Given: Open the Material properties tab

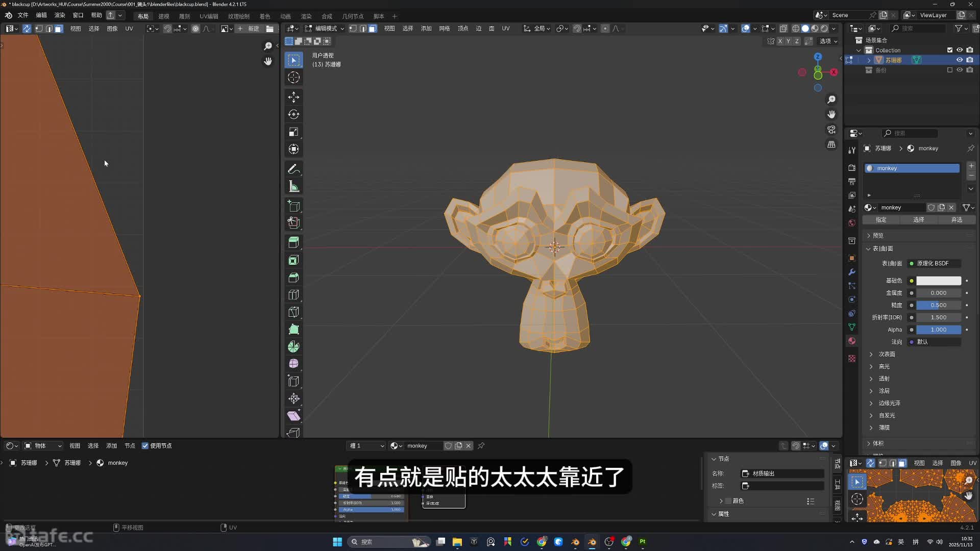Looking at the screenshot, I should click(x=851, y=341).
